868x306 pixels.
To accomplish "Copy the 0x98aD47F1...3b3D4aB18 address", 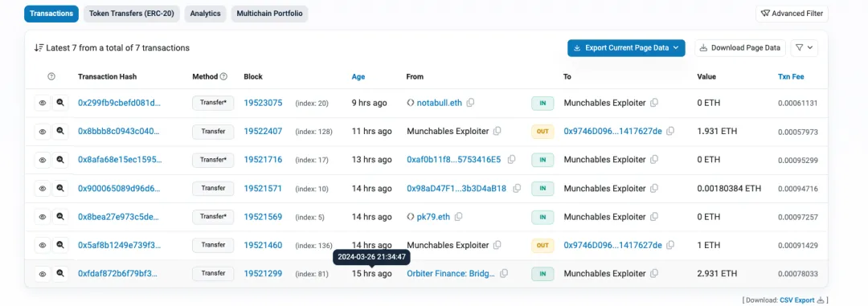I will [517, 188].
